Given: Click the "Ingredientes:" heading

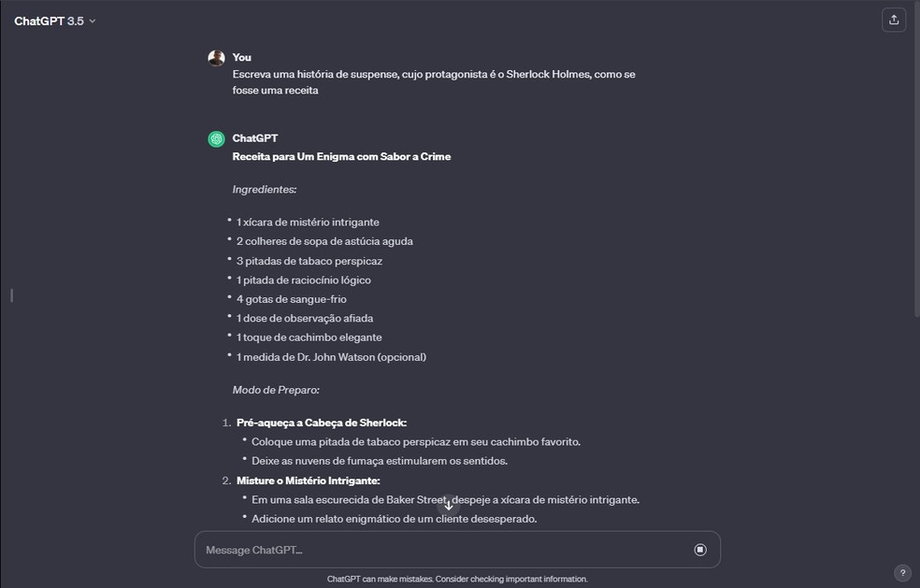Looking at the screenshot, I should [264, 190].
